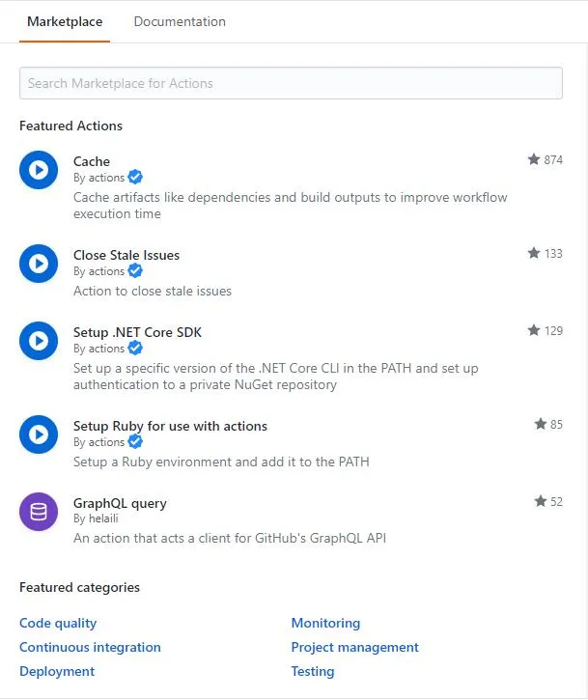Click 'Setup a Ruby environment' description

click(221, 462)
